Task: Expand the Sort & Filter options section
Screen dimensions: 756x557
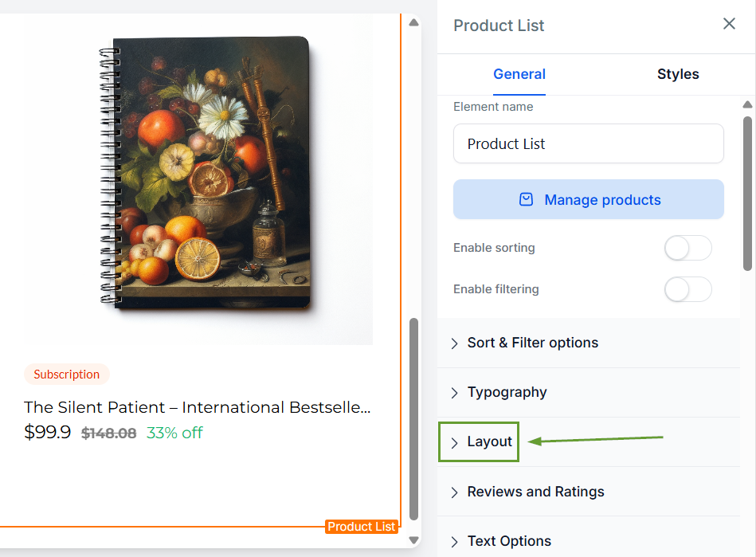Action: [532, 343]
